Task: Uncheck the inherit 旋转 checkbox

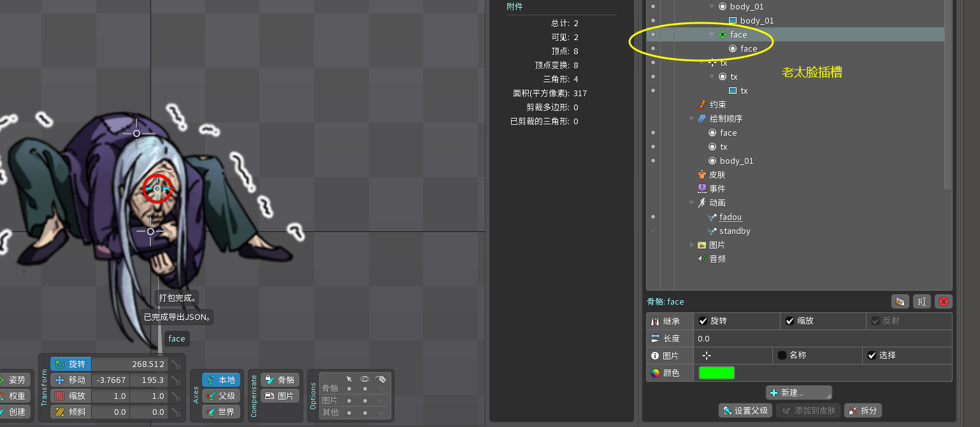Action: (x=703, y=321)
